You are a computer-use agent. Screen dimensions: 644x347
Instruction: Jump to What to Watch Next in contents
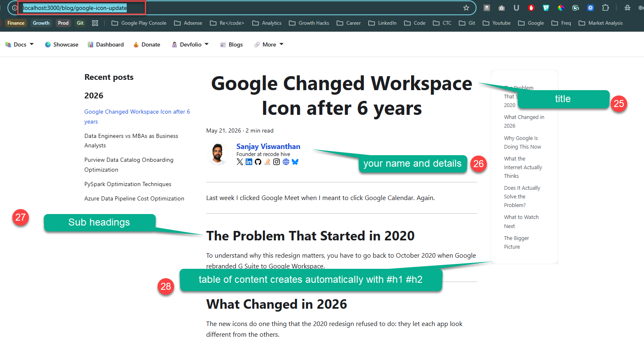click(x=521, y=221)
